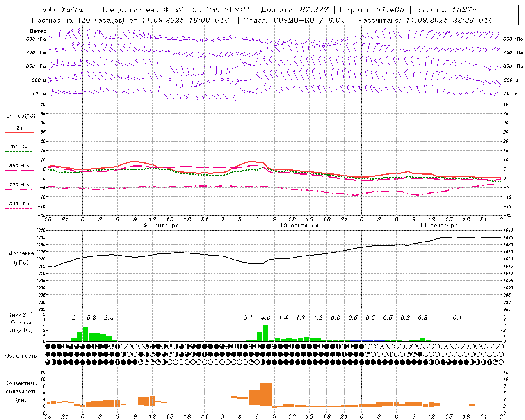Click the 0.6 mm precipitation total
The width and height of the screenshot is (525, 420).
coord(336,317)
